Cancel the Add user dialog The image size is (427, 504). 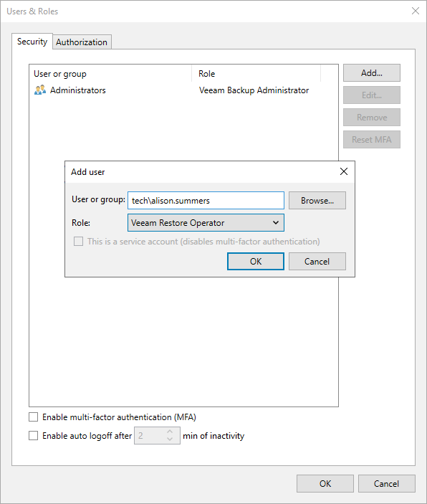pos(317,262)
